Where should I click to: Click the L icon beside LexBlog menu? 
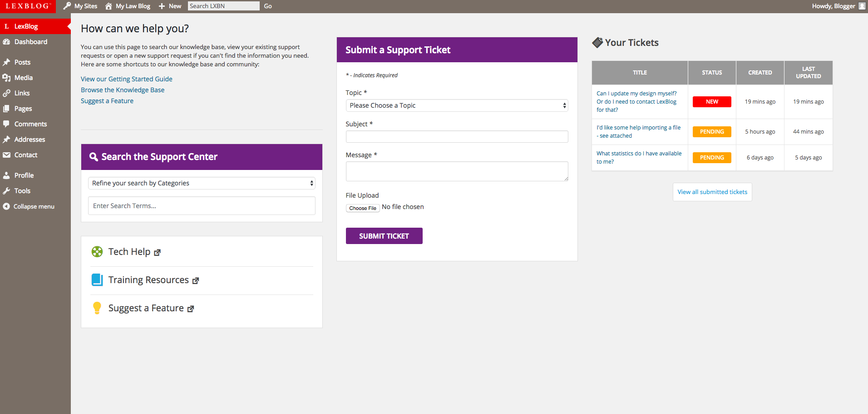6,26
